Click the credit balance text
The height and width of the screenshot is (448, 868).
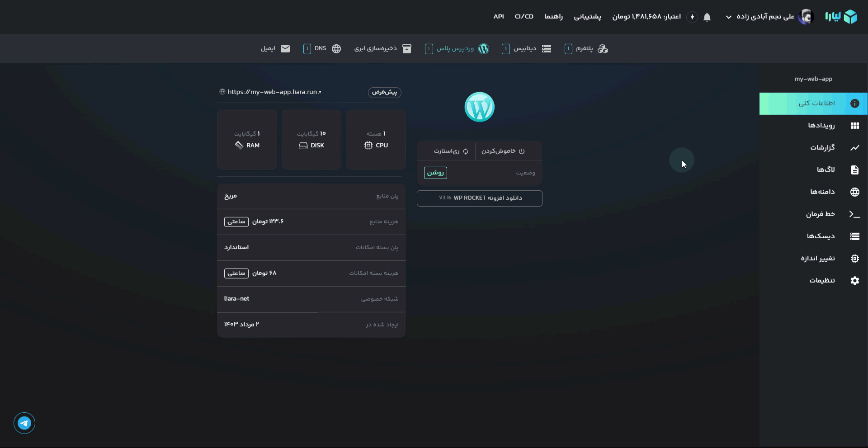[x=646, y=17]
